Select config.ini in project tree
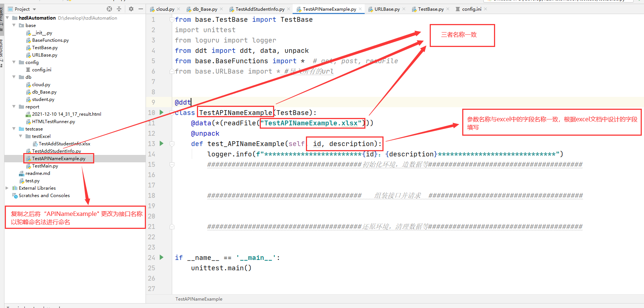The image size is (644, 308). coord(41,70)
